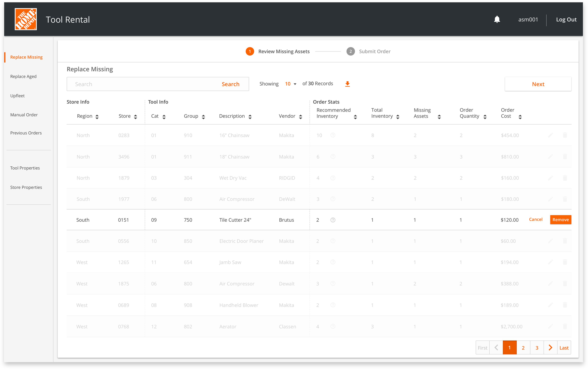588x369 pixels.
Task: Sort table by Group column
Action: (203, 117)
